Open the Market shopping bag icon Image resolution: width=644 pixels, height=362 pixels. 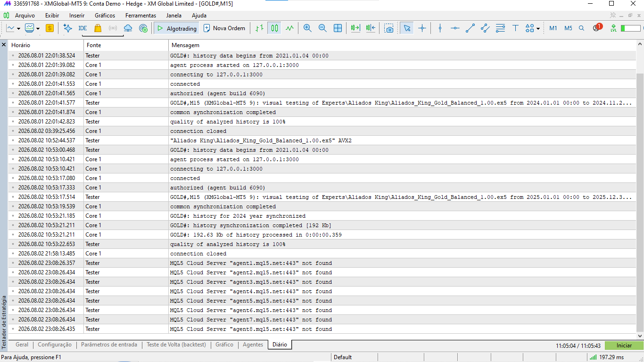(98, 28)
